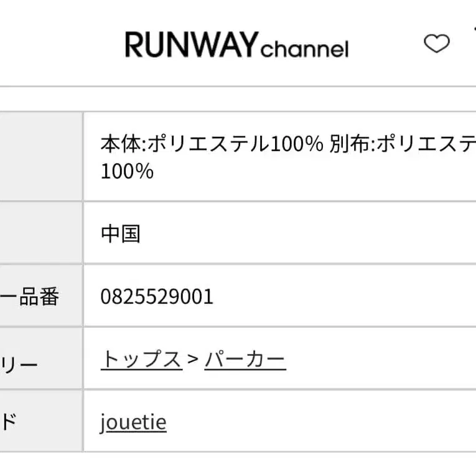Click the gray header cell beside the material row

[x=41, y=157]
